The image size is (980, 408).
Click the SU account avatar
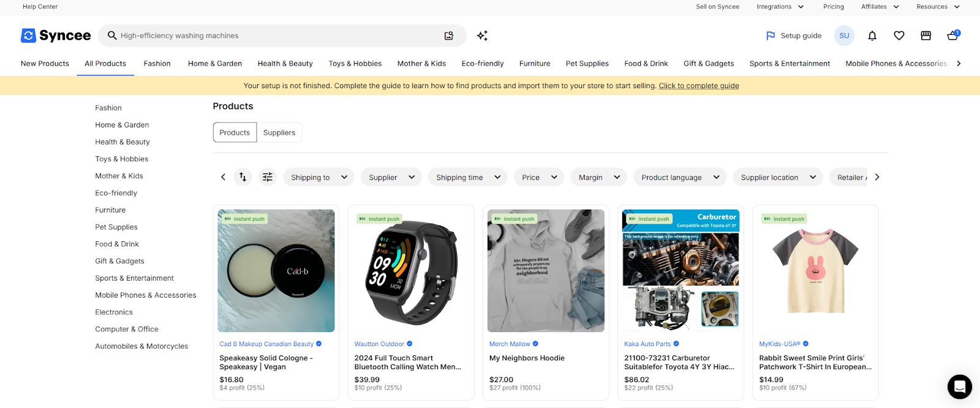coord(843,36)
